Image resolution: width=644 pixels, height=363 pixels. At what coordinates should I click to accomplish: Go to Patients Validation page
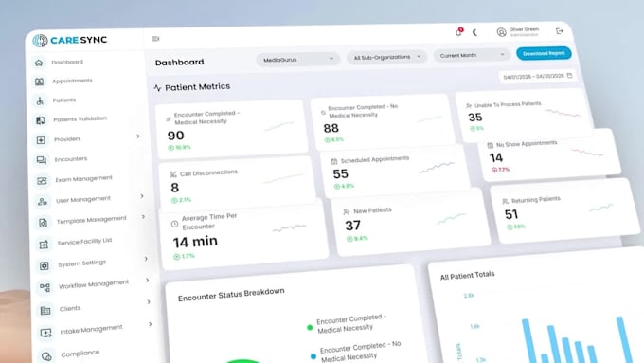(x=80, y=119)
